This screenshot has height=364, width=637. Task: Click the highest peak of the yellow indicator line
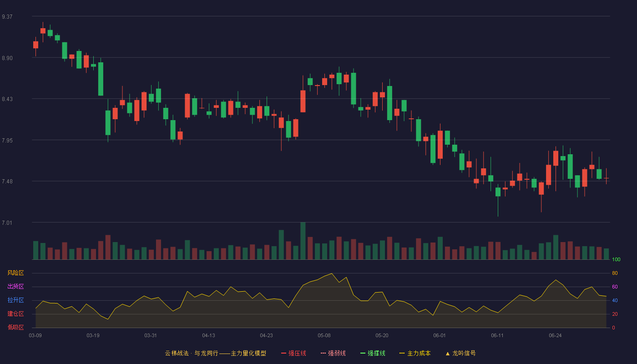[332, 273]
